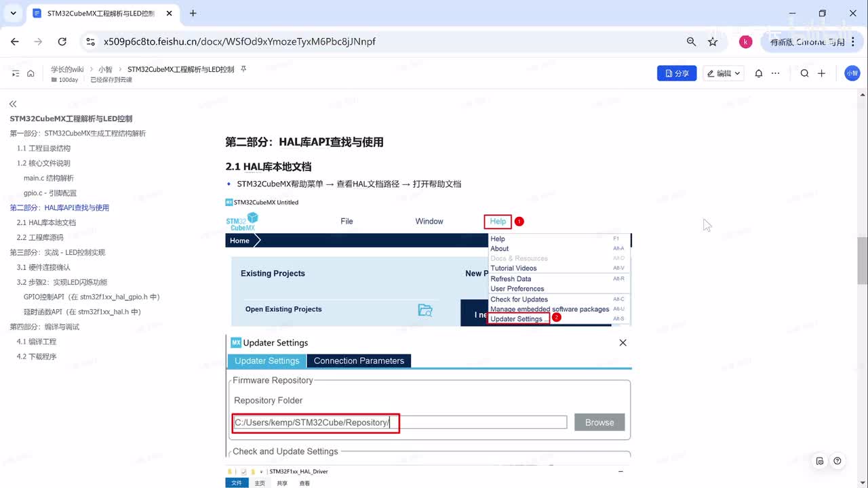Go to Feishu home icon
This screenshot has width=868, height=488.
(x=31, y=73)
